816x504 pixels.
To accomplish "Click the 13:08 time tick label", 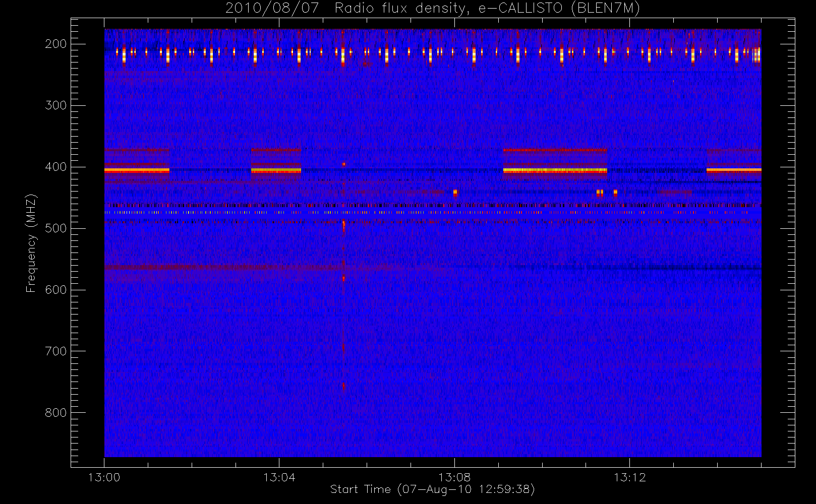I will pos(454,477).
